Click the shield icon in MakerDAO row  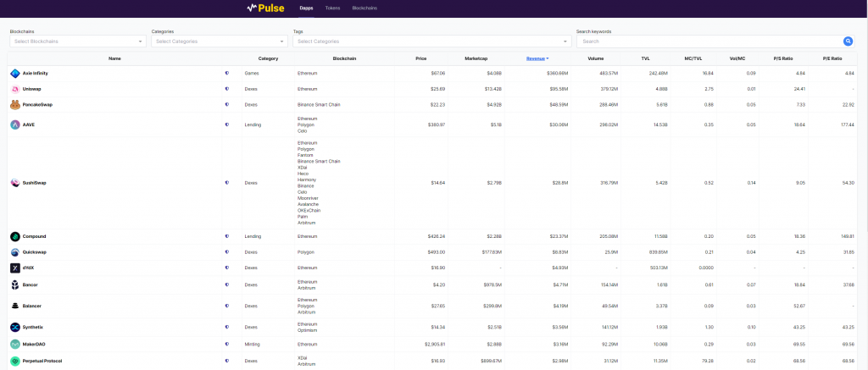(227, 344)
